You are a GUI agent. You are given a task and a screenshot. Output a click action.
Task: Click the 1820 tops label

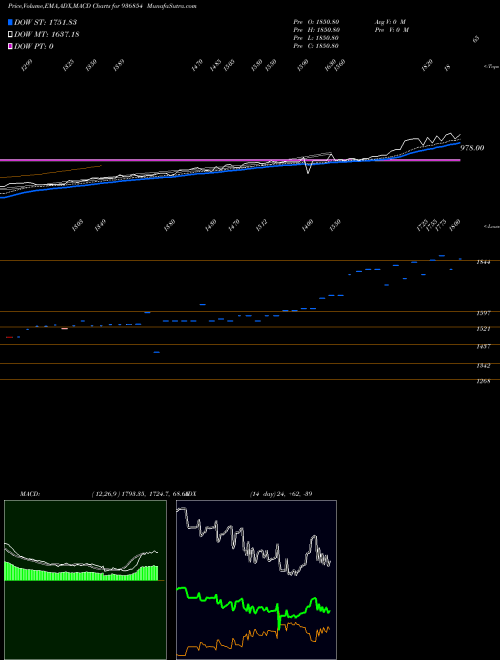[x=427, y=65]
